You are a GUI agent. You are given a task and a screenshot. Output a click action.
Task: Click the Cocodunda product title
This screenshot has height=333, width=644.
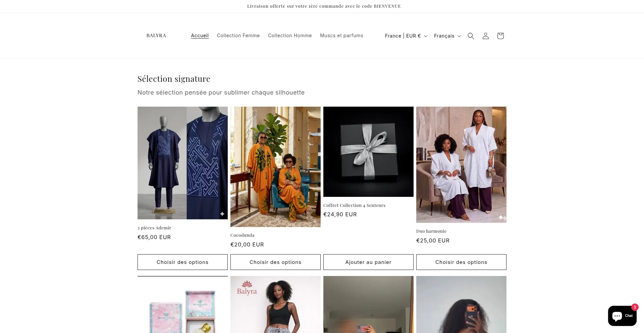click(x=243, y=235)
